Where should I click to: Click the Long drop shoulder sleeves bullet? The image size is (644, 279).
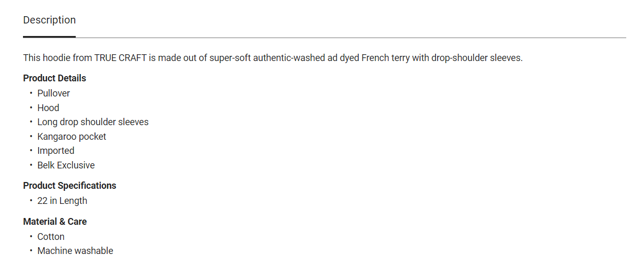[x=93, y=122]
